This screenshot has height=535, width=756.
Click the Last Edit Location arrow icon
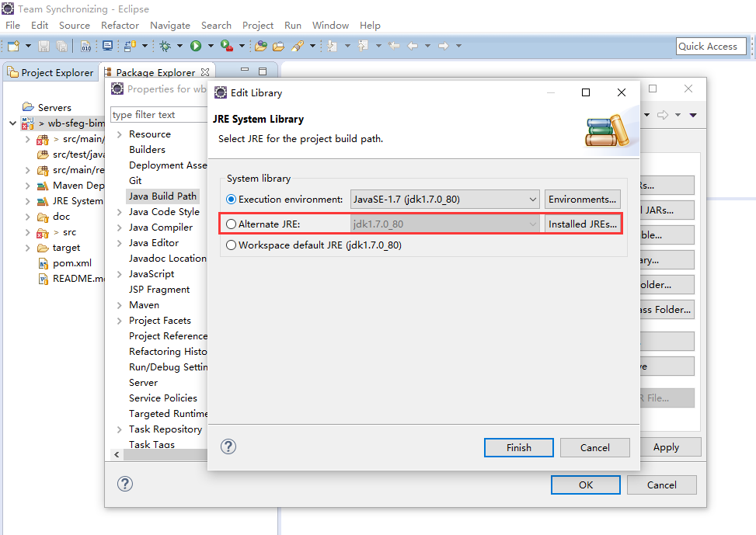[394, 46]
